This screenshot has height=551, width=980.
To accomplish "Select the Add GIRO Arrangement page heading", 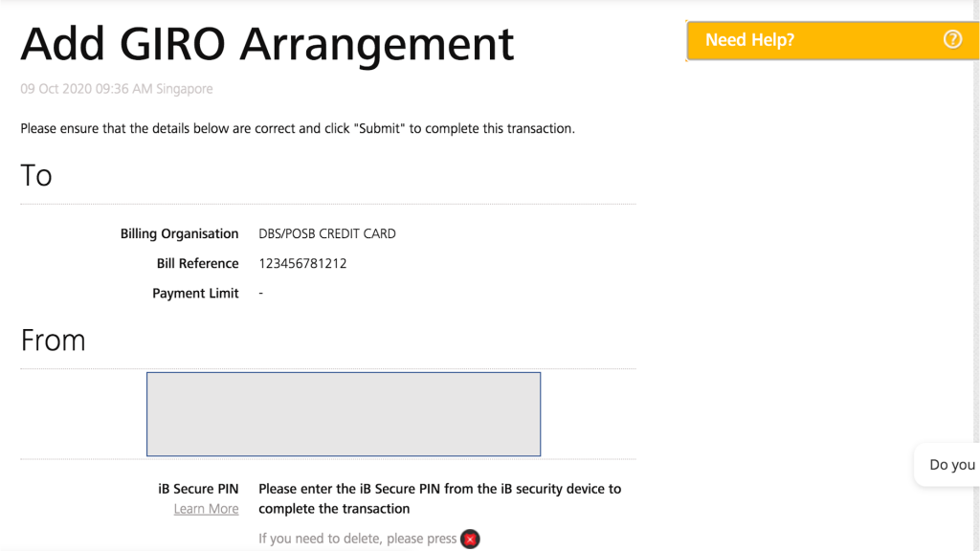I will [x=268, y=43].
